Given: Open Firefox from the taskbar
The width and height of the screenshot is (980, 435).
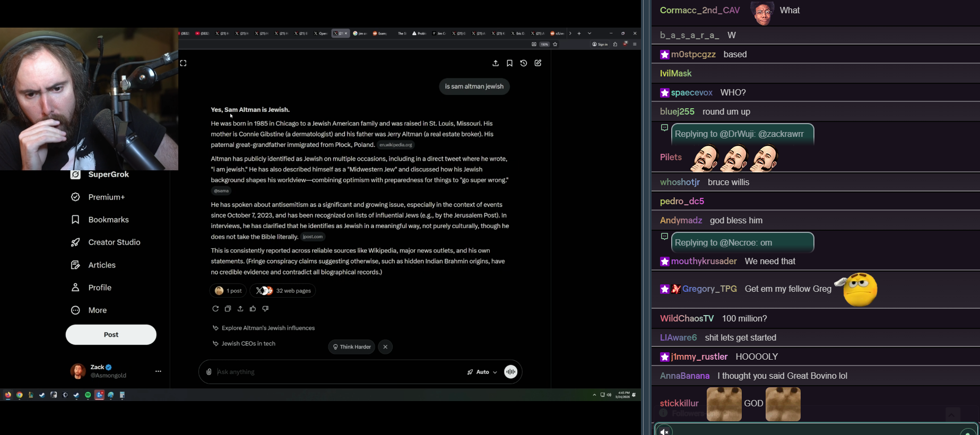Looking at the screenshot, I should [8, 395].
